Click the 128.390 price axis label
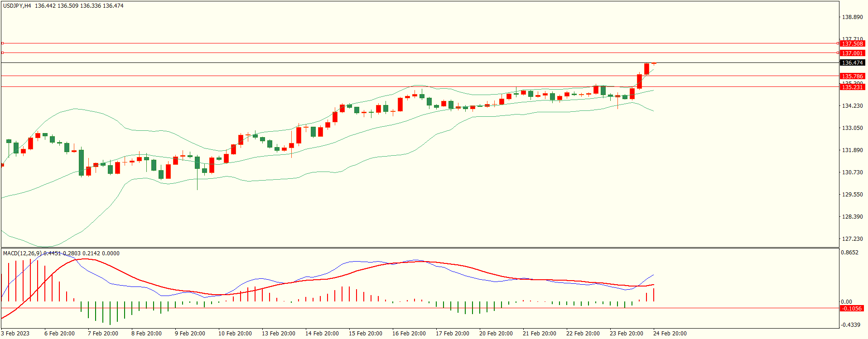 tap(852, 217)
